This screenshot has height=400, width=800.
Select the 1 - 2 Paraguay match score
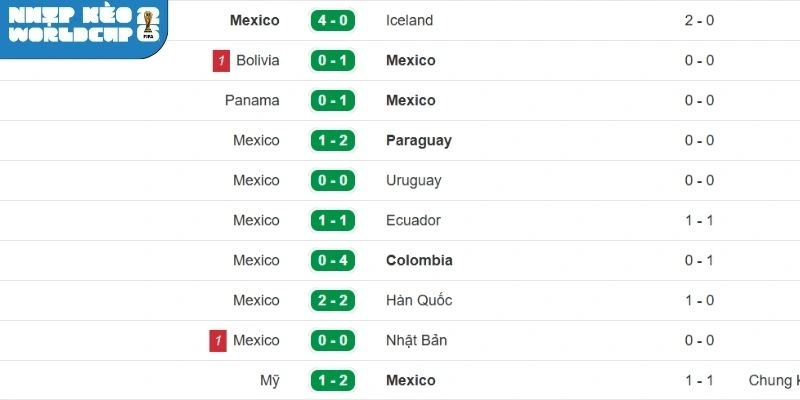(x=332, y=141)
